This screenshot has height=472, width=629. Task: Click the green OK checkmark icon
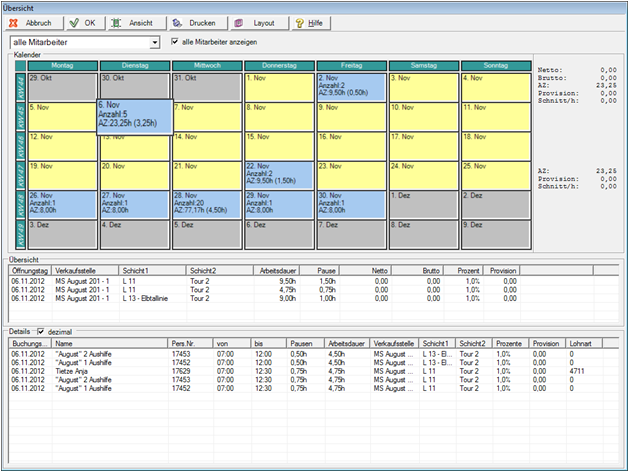click(x=74, y=23)
